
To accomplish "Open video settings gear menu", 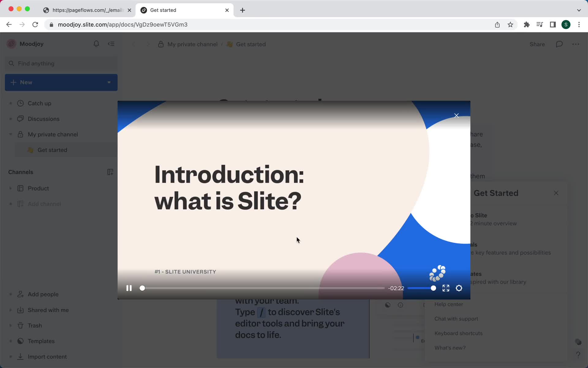I will point(459,288).
